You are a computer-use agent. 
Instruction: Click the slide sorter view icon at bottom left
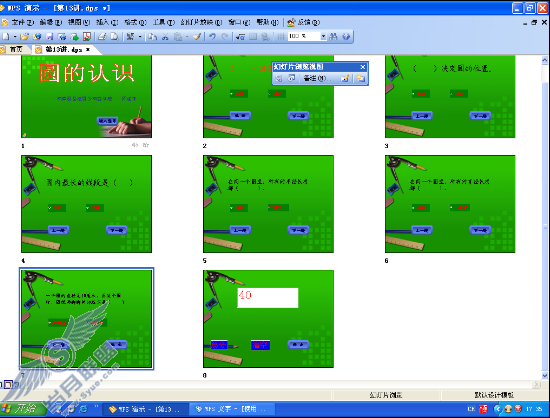point(8,385)
